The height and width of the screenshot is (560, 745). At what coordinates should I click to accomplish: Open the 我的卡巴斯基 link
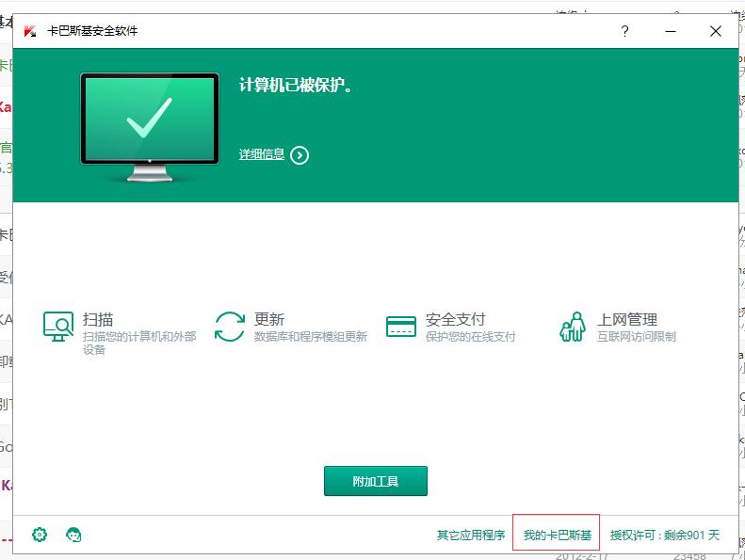point(558,536)
